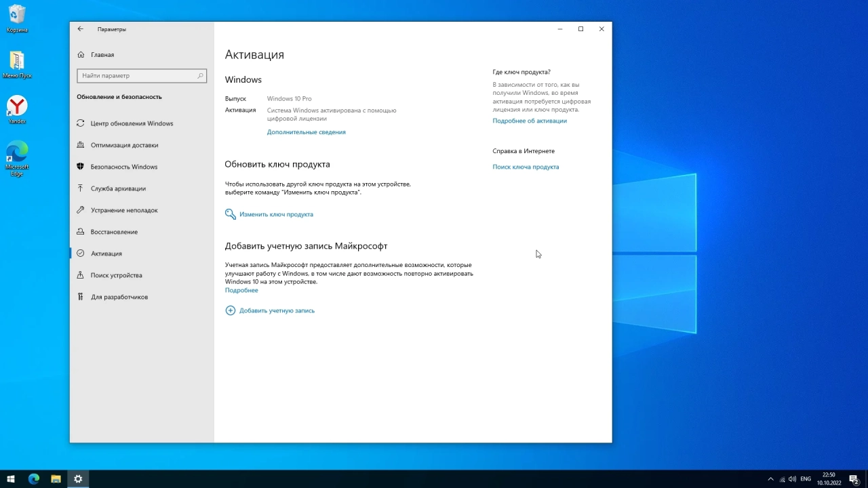The image size is (868, 488).
Task: Open Подробнее об активации link
Action: pyautogui.click(x=530, y=121)
